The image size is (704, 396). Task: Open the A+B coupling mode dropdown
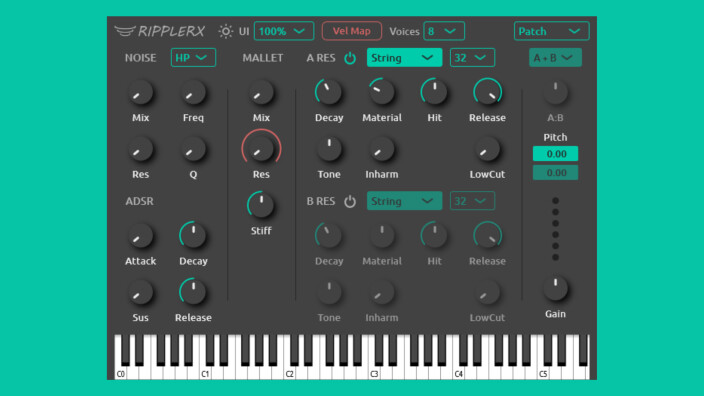(555, 57)
